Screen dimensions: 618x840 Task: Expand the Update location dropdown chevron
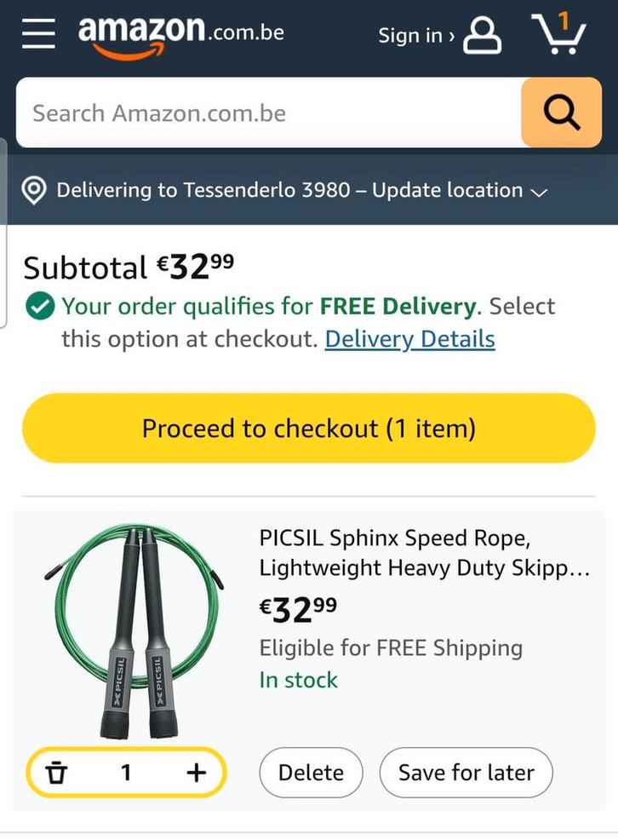tap(538, 193)
